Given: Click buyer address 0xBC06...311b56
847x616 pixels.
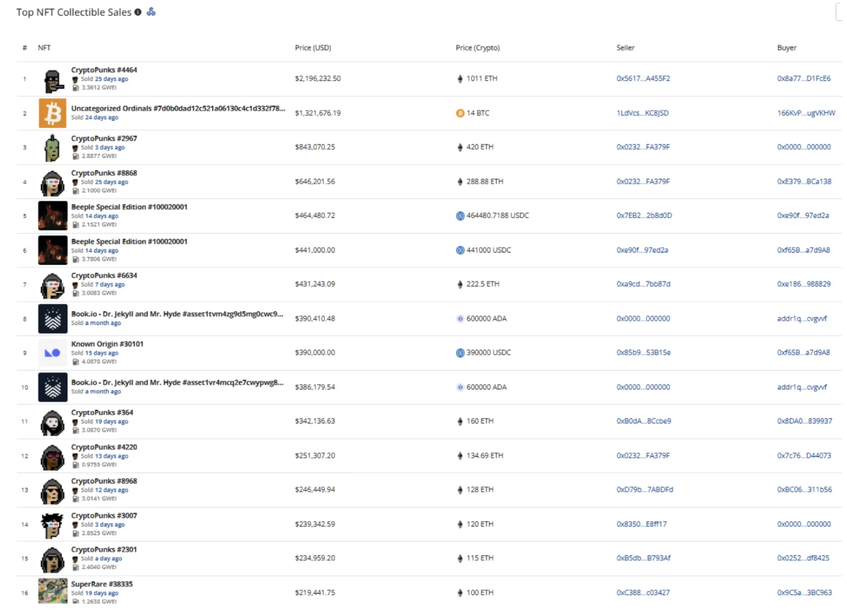Looking at the screenshot, I should pos(804,490).
